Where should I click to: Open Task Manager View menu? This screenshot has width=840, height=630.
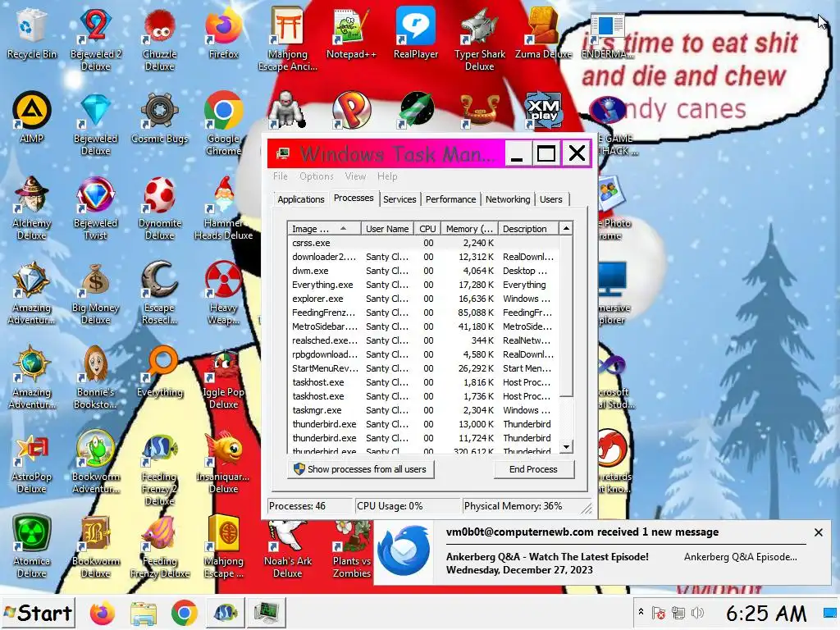355,176
